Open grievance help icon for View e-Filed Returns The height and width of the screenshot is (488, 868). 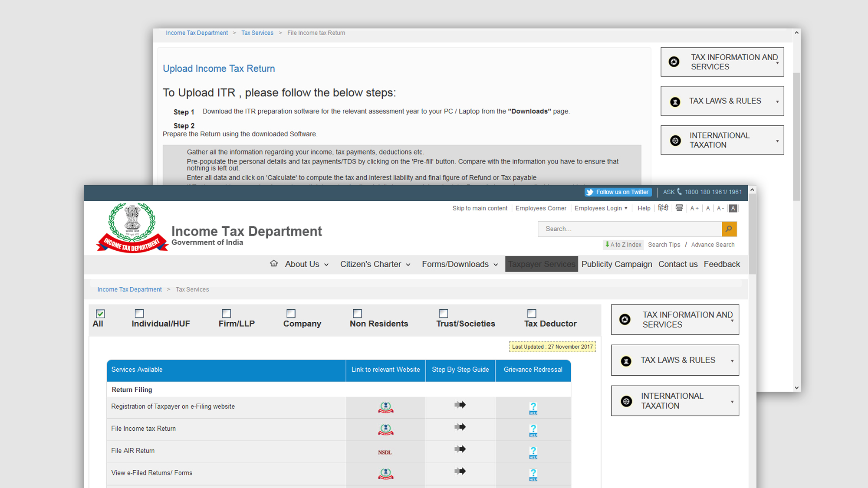coord(533,474)
